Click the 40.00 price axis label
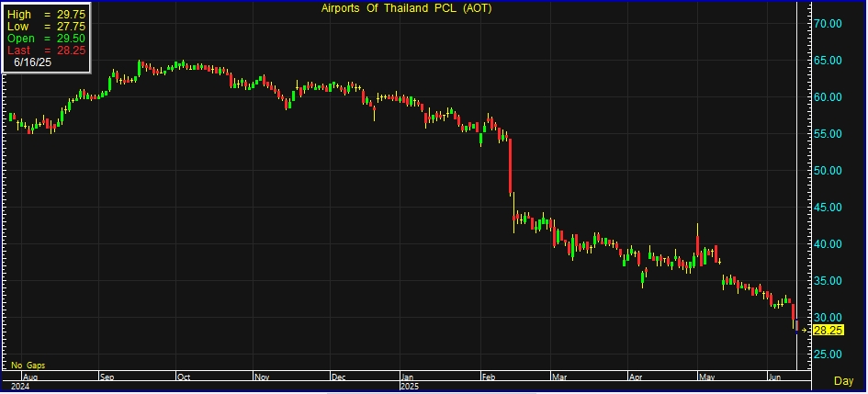The width and height of the screenshot is (868, 394). (829, 243)
